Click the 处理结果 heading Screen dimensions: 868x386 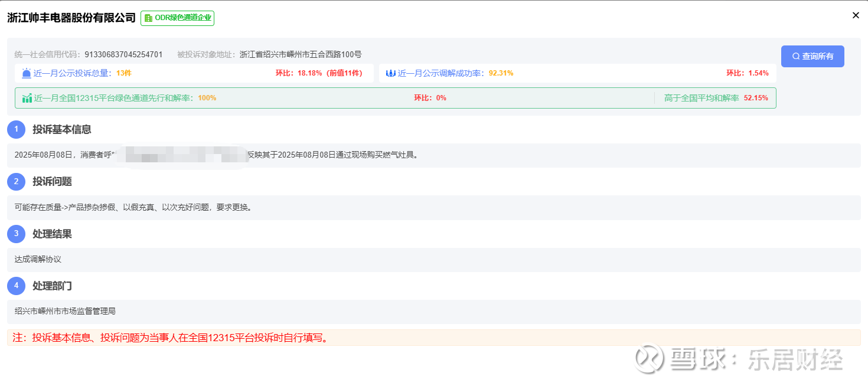tap(52, 234)
